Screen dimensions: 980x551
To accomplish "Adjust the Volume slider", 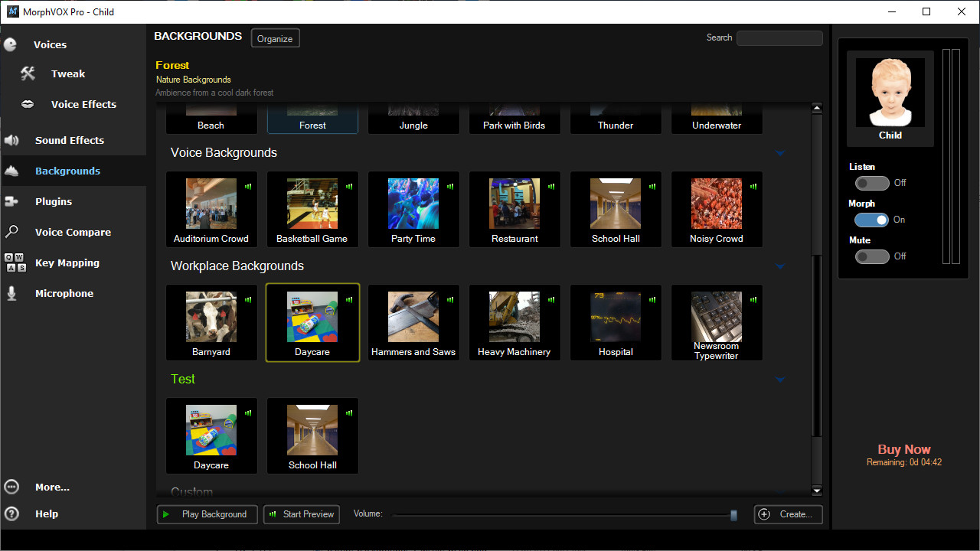I will coord(733,514).
